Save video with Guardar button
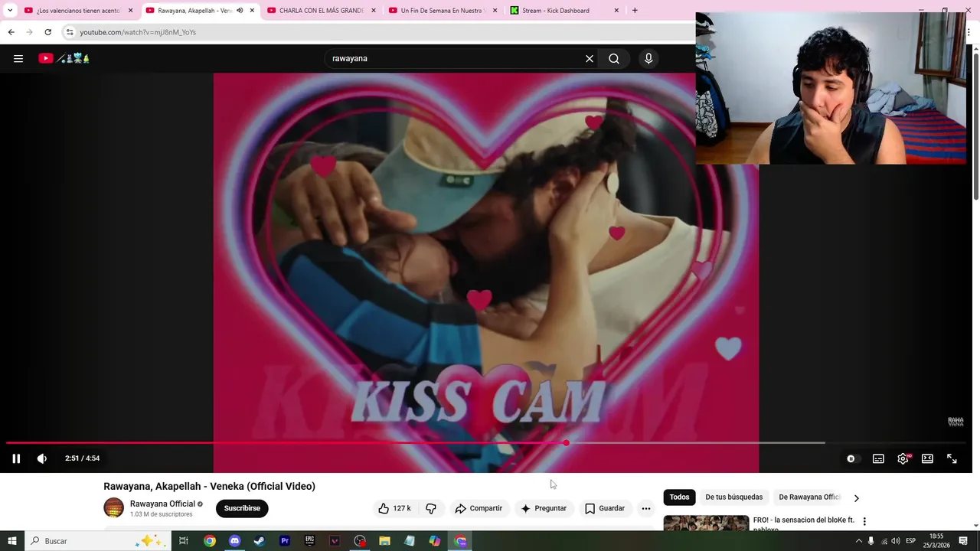 point(605,508)
